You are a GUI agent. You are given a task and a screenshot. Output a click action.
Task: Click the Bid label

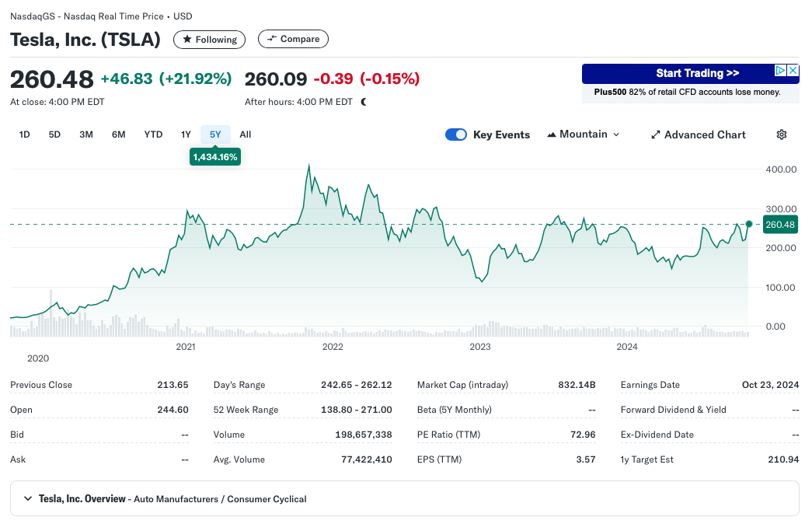[x=17, y=435]
